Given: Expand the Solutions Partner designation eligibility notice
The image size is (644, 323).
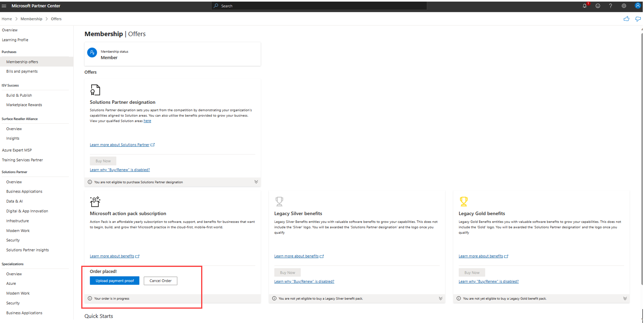Looking at the screenshot, I should pos(256,182).
